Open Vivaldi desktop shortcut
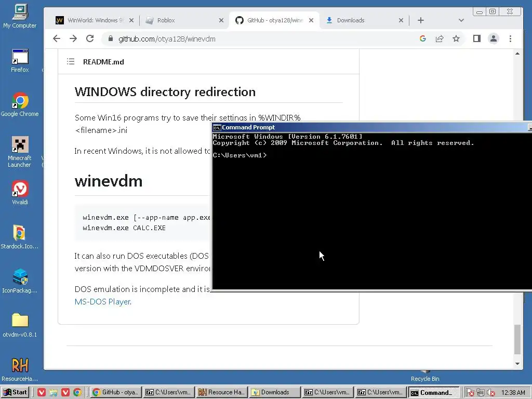This screenshot has height=399, width=532. pyautogui.click(x=20, y=193)
